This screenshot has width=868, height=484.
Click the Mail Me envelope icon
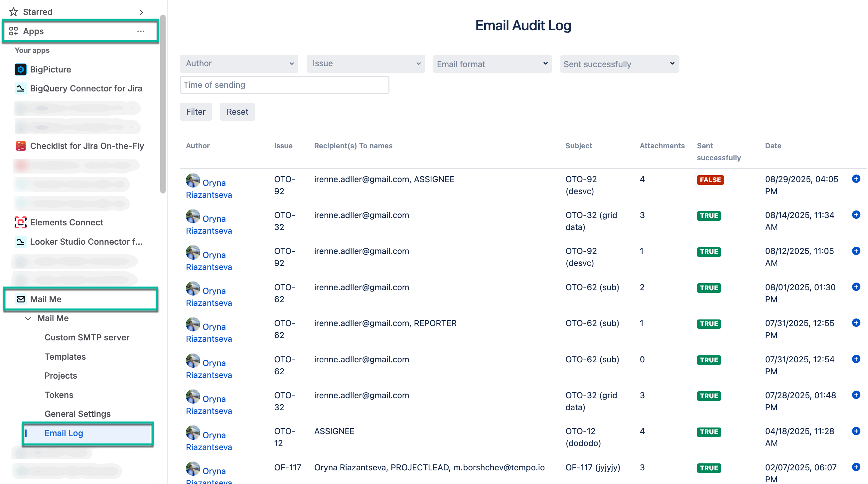(x=21, y=299)
